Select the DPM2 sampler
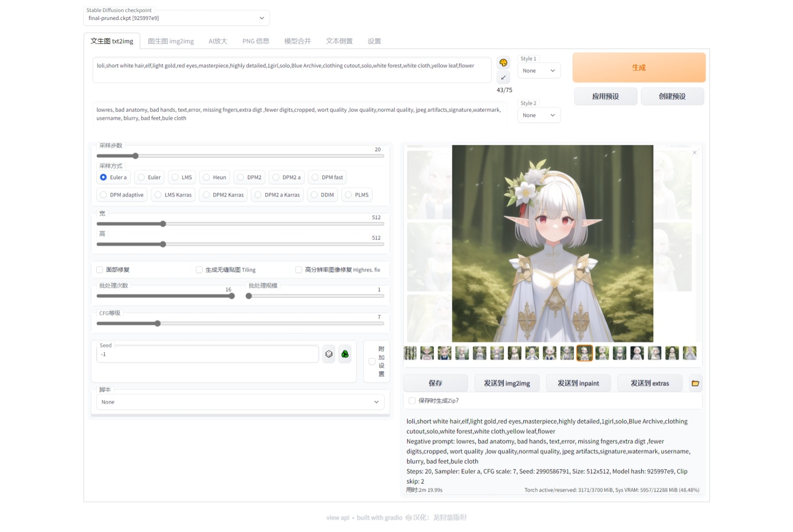The image size is (793, 532). pyautogui.click(x=249, y=177)
